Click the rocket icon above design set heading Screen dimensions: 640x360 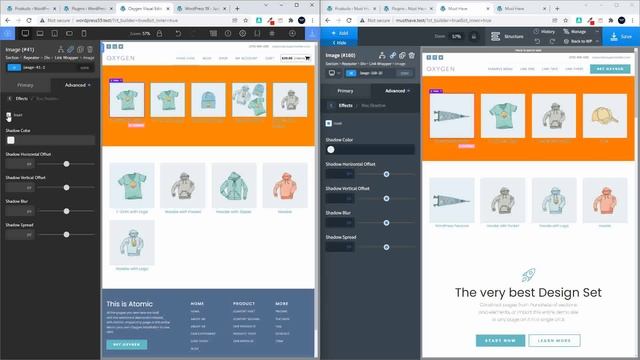pos(528,275)
